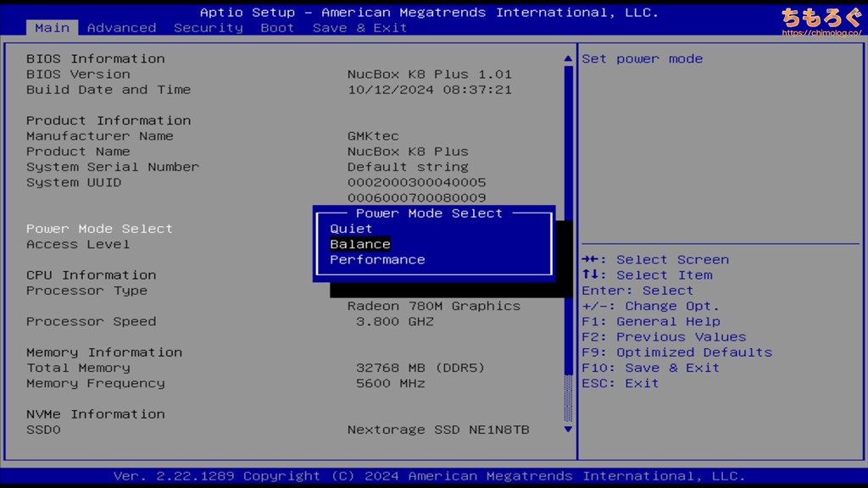This screenshot has height=488, width=868.
Task: Click the Access Level row
Action: (78, 244)
